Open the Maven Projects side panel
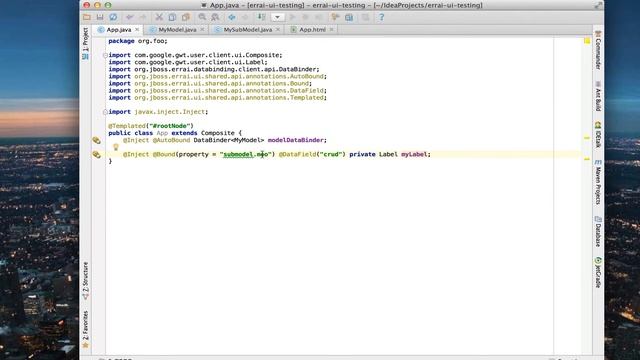Image resolution: width=640 pixels, height=360 pixels. [x=598, y=182]
